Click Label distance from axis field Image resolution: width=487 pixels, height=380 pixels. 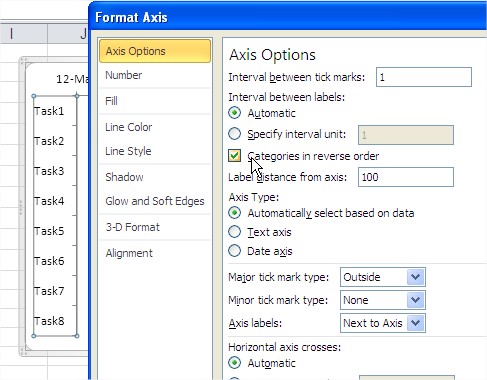click(406, 177)
